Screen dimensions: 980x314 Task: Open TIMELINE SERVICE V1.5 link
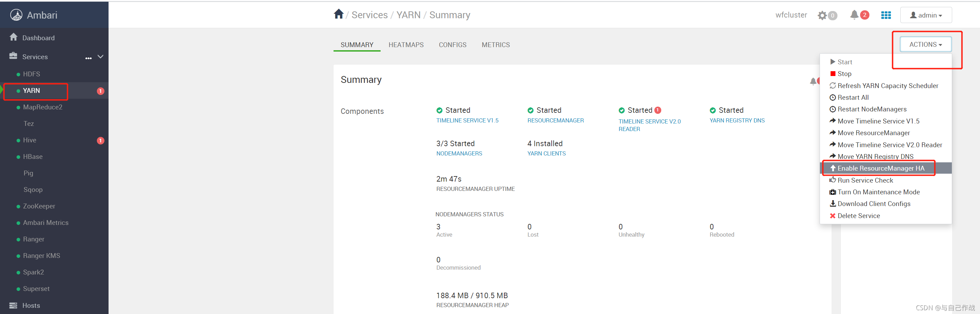pyautogui.click(x=467, y=120)
